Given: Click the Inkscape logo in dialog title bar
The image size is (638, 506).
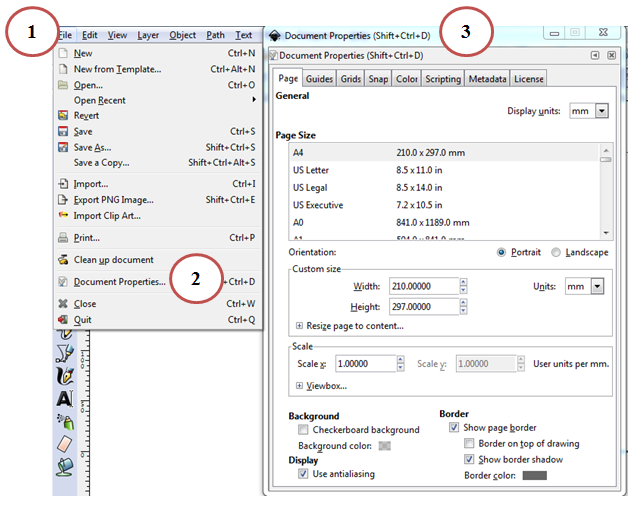Looking at the screenshot, I should pos(275,36).
